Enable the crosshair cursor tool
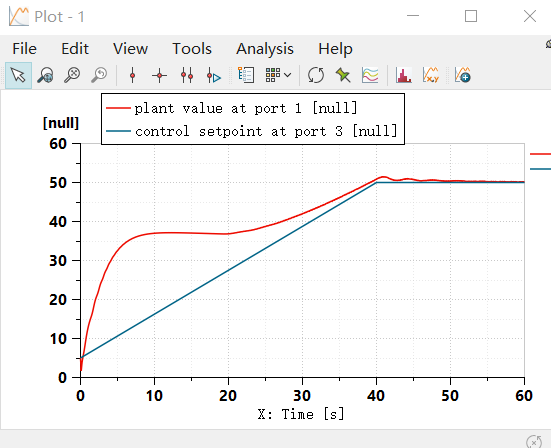The image size is (551, 448). [x=160, y=75]
